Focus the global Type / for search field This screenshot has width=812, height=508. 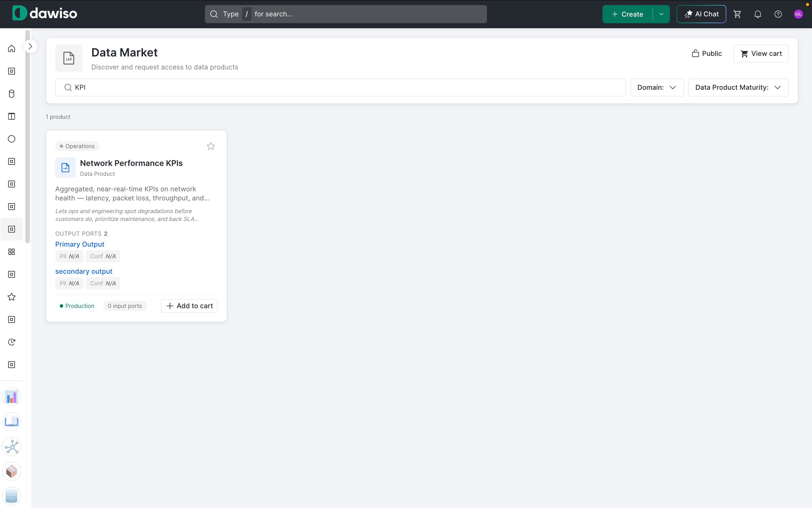(346, 14)
